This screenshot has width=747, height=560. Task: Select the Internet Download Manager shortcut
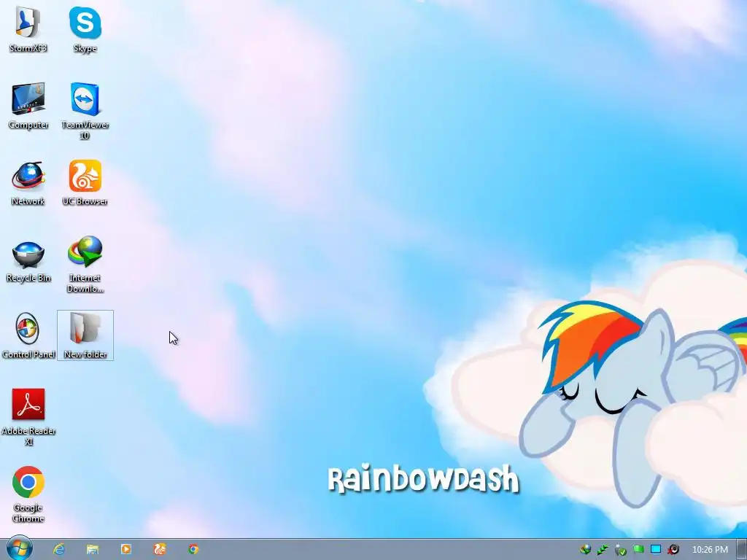[x=85, y=265]
